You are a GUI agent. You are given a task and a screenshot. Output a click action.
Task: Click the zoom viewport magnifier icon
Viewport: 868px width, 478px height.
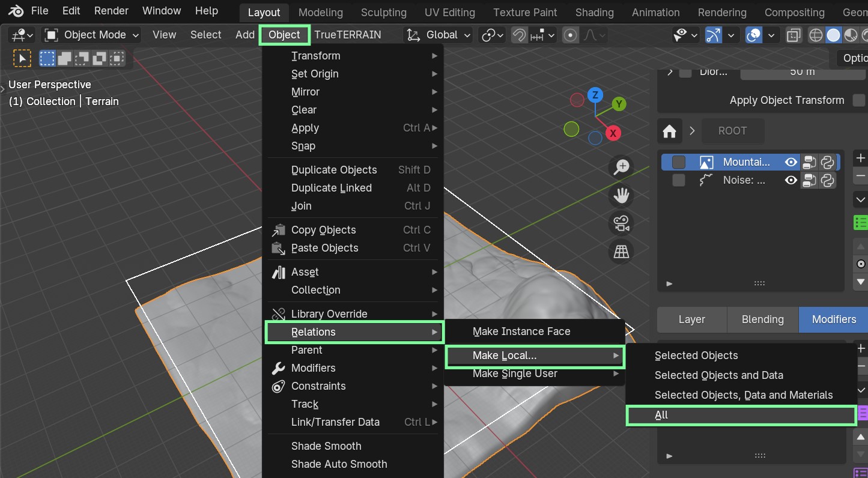[621, 168]
